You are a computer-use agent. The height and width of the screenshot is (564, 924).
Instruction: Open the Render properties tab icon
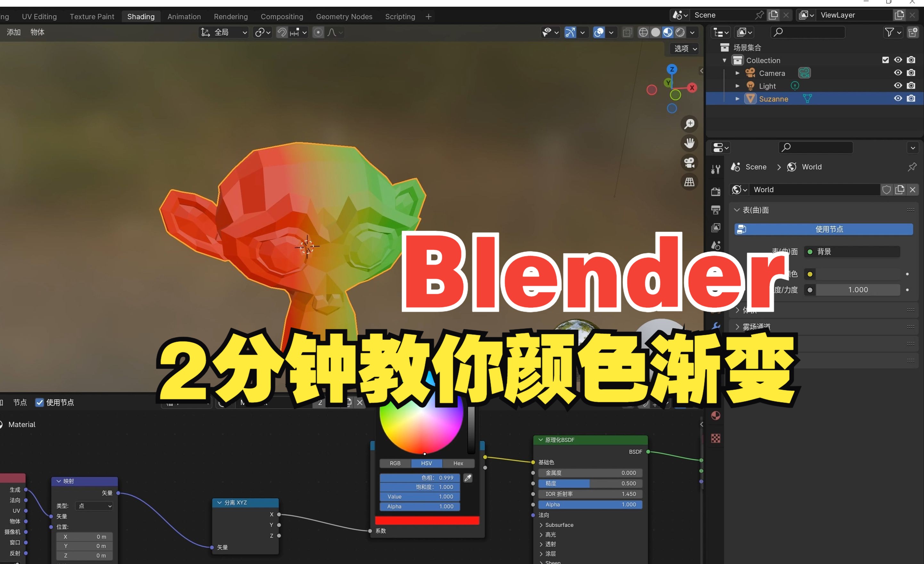tap(715, 192)
